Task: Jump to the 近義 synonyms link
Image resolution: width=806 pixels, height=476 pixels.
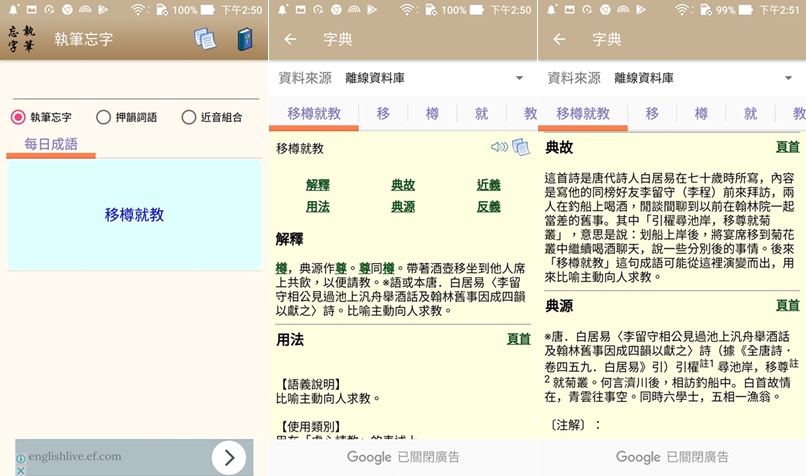Action: coord(488,185)
